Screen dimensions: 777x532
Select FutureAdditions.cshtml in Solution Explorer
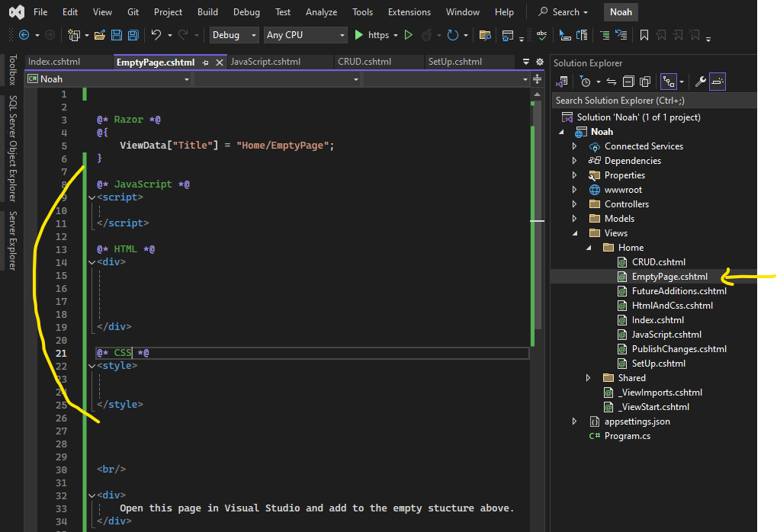pos(679,291)
